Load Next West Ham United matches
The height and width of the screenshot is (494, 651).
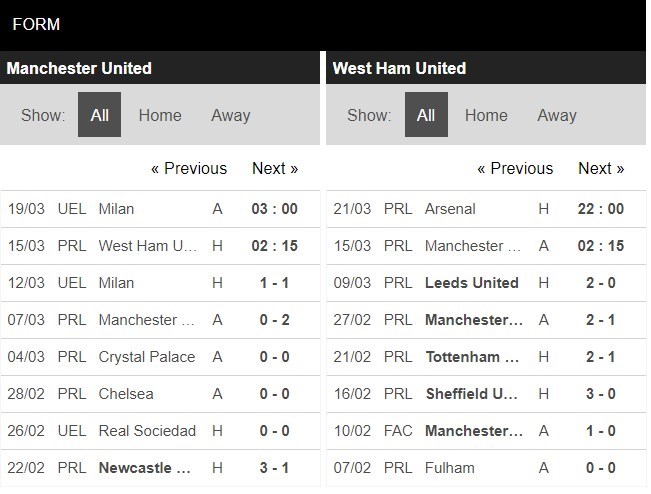click(601, 168)
